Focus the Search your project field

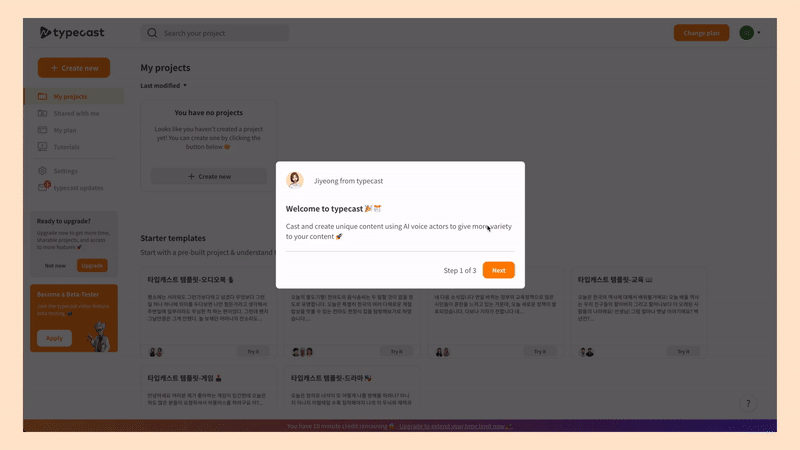coord(215,33)
